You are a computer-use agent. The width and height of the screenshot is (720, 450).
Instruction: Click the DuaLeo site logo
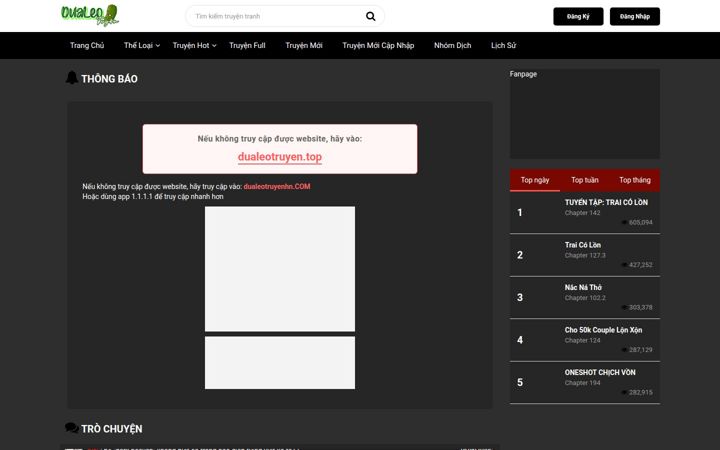(90, 15)
